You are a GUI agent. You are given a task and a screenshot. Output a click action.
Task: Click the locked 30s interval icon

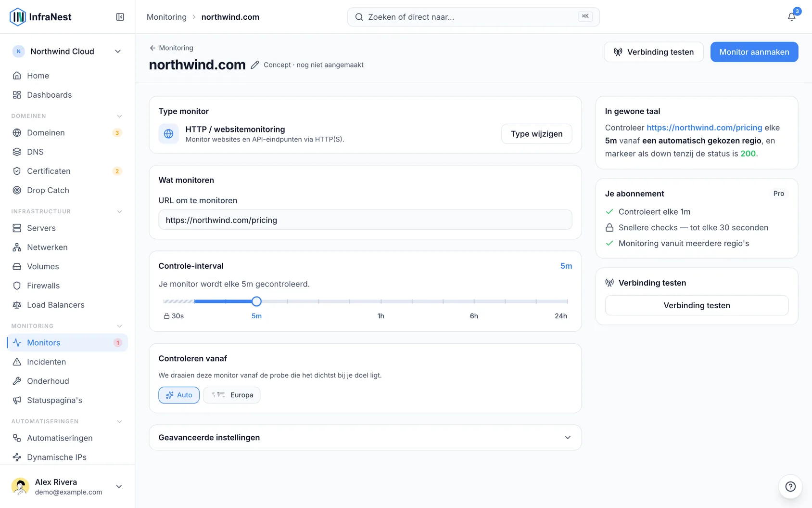[166, 316]
